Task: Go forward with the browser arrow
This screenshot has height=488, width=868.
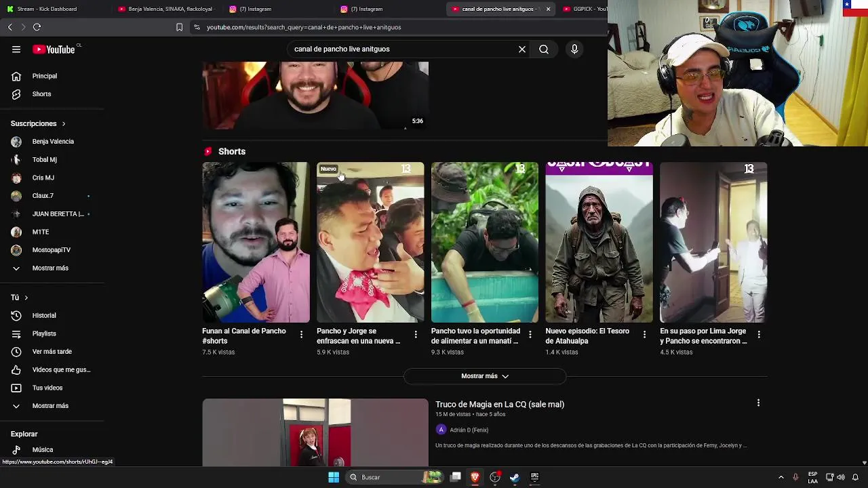Action: 23,27
